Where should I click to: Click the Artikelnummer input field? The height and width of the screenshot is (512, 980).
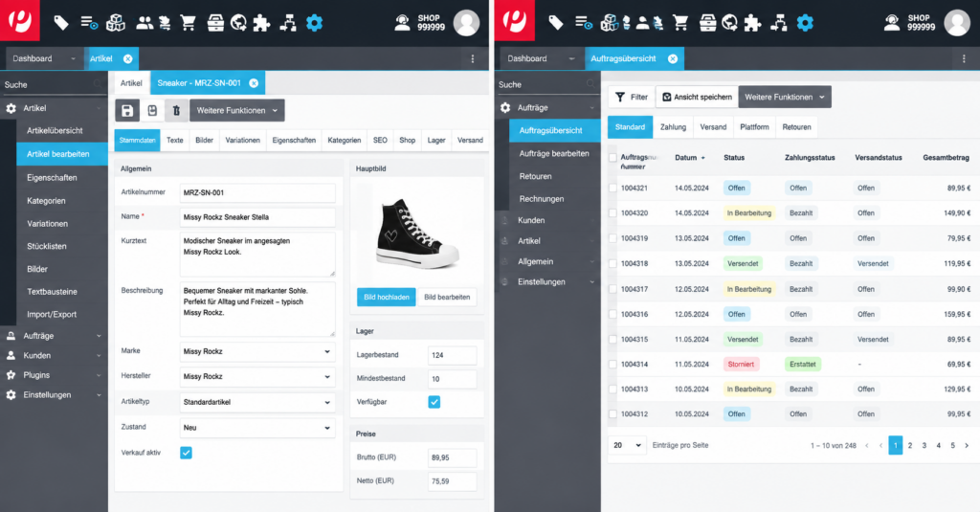pyautogui.click(x=257, y=193)
